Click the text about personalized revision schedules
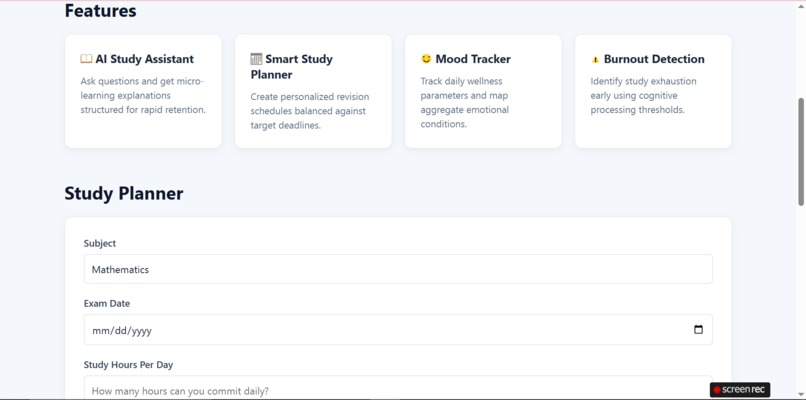 (309, 111)
